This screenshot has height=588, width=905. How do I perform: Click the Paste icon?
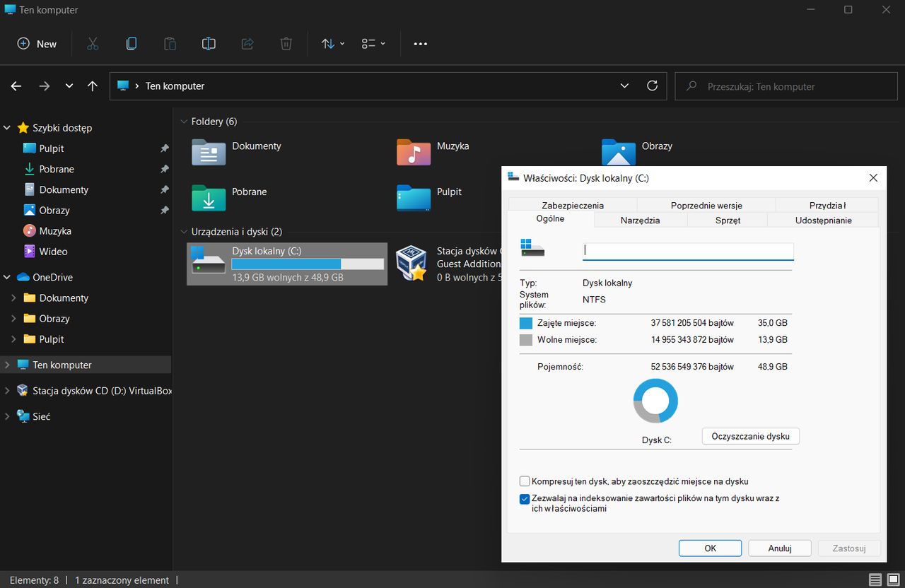[170, 43]
